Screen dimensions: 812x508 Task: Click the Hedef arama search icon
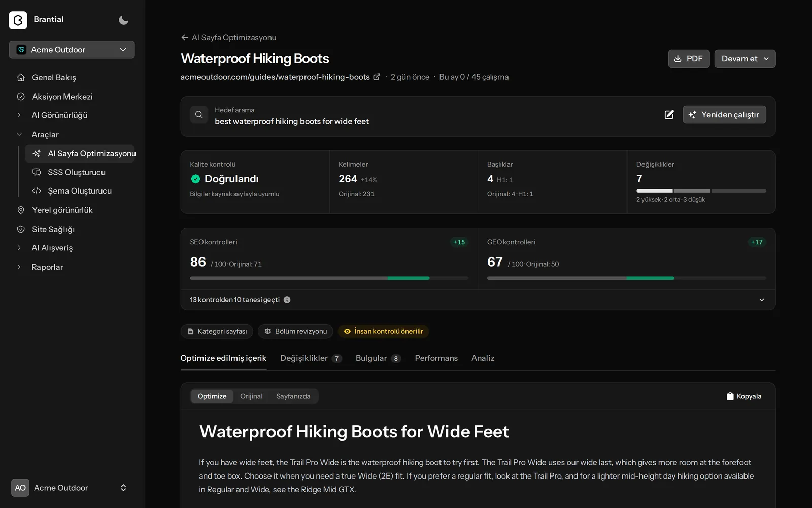(x=199, y=115)
